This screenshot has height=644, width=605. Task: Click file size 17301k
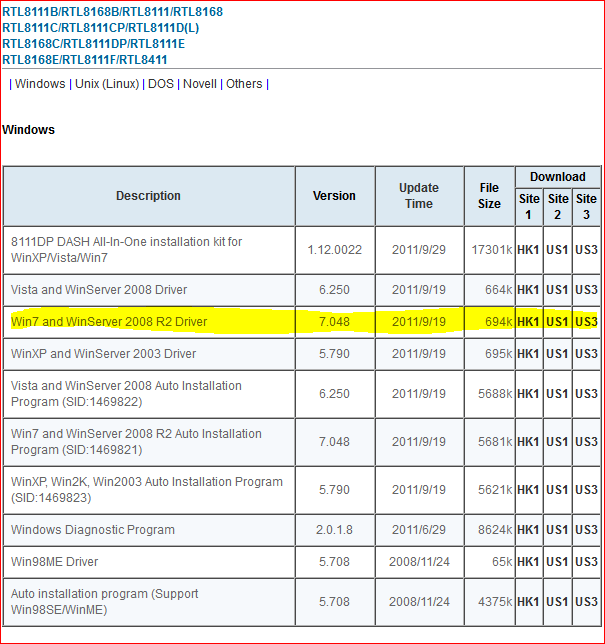coord(492,250)
